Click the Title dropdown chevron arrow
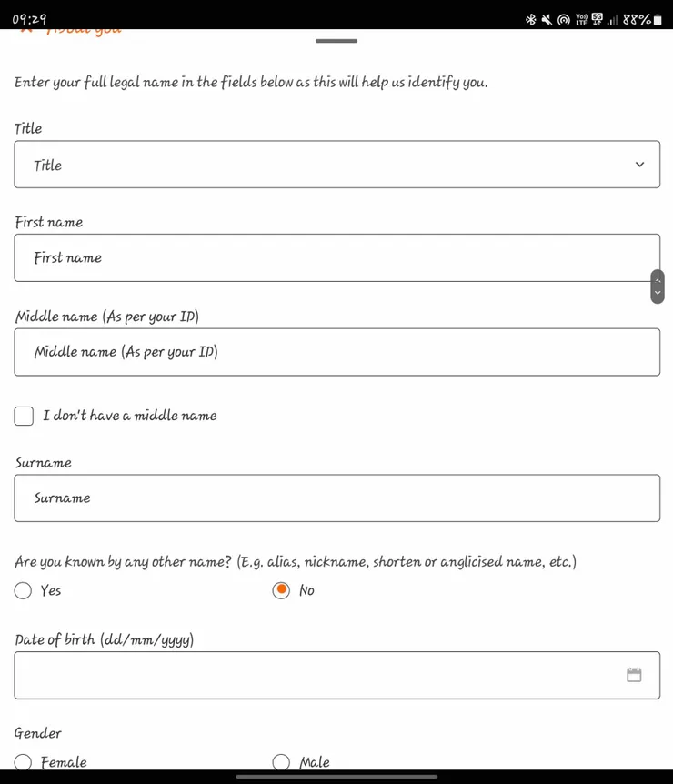Screen dimensions: 673x784 pos(639,165)
